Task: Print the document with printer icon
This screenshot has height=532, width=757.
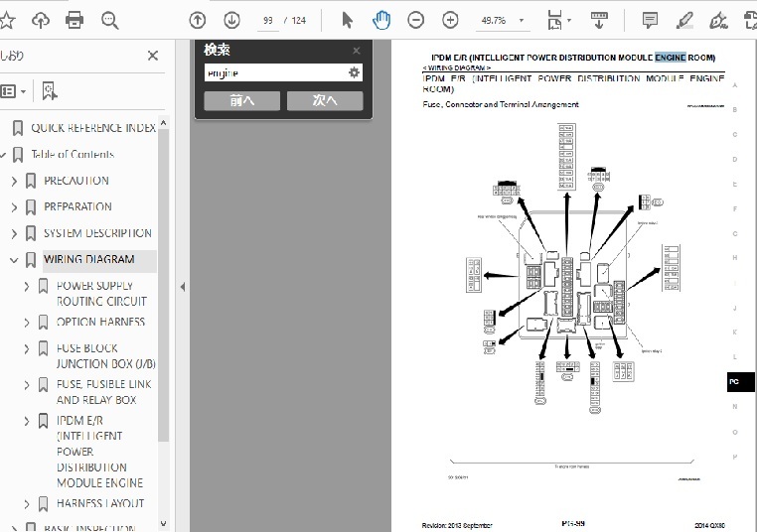Action: (x=75, y=20)
